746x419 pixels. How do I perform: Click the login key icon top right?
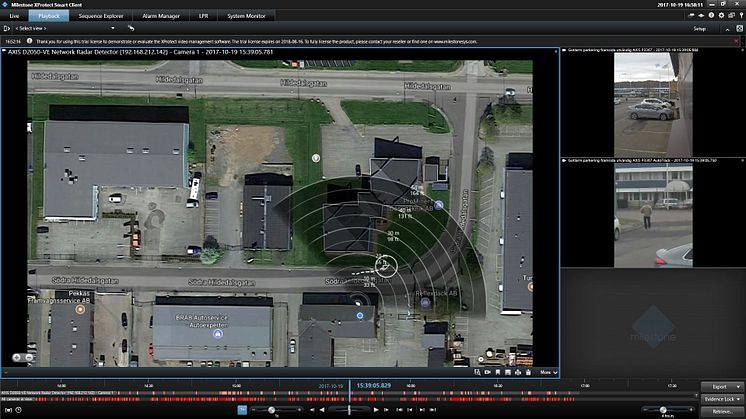click(x=741, y=15)
